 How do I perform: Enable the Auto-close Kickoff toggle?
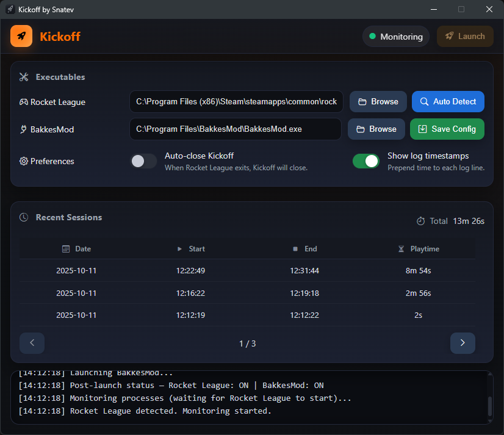pyautogui.click(x=144, y=161)
